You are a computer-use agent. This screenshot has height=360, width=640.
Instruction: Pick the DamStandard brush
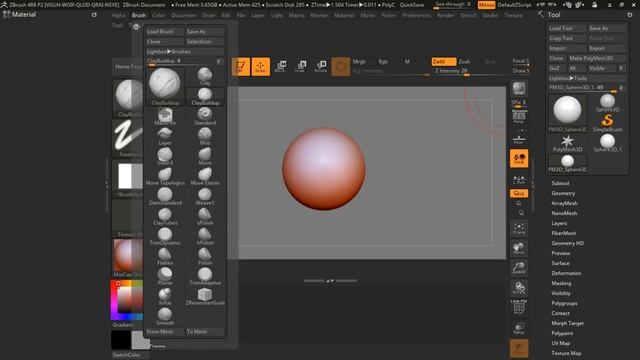(165, 196)
